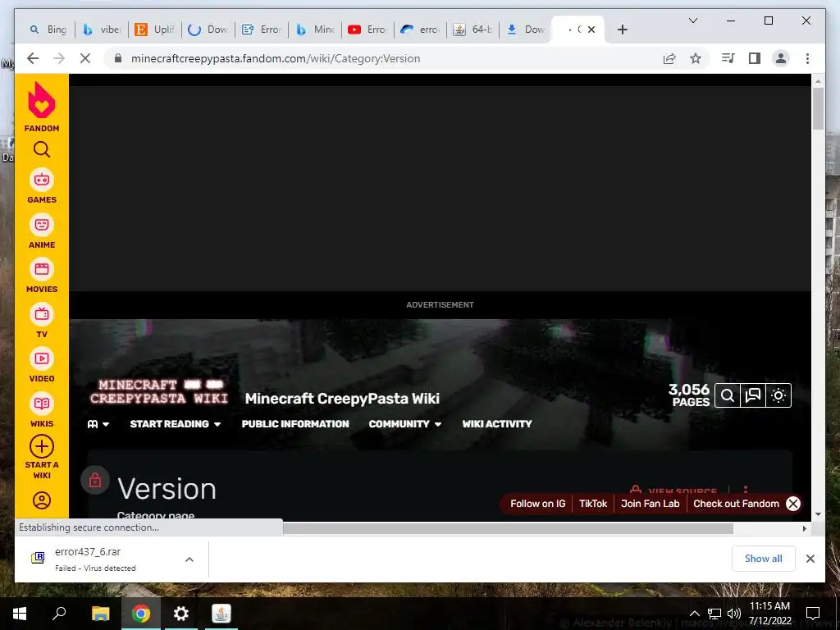Switch to the 64-b Java tab
Image resolution: width=840 pixels, height=630 pixels.
(472, 30)
